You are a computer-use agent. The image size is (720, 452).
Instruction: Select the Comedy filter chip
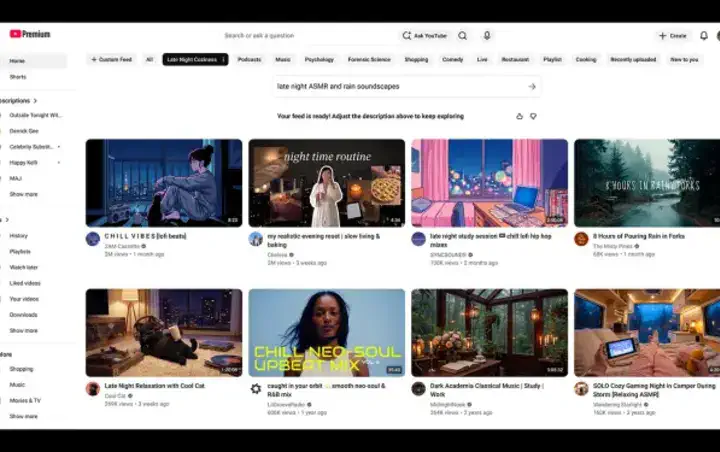tap(453, 59)
